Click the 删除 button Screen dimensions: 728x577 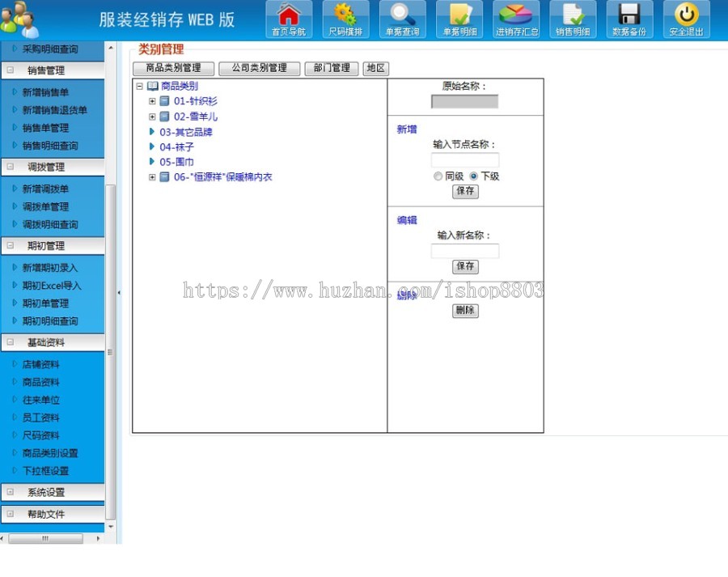465,310
